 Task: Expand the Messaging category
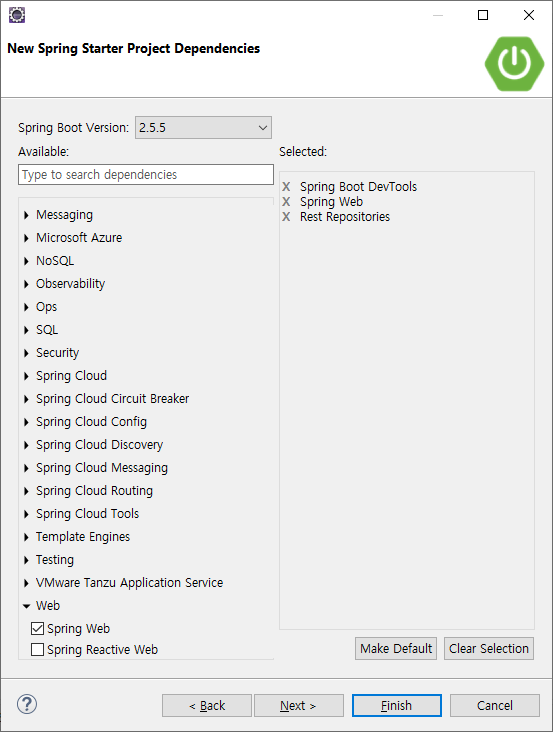26,215
